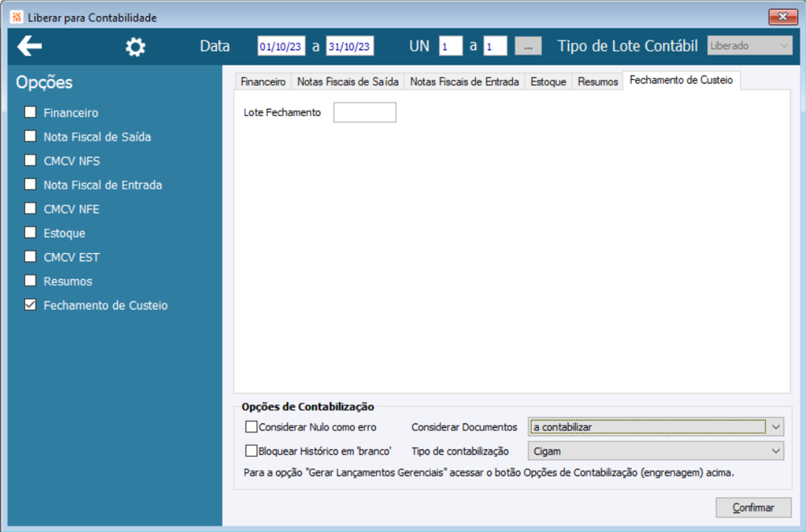Click the ellipsis UN lookup button
The height and width of the screenshot is (532, 806).
click(528, 46)
